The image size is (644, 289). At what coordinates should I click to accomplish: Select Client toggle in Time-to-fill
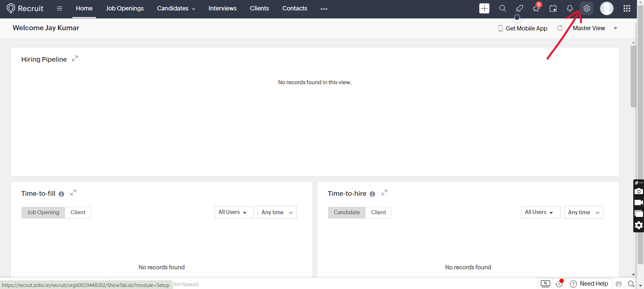(x=78, y=212)
